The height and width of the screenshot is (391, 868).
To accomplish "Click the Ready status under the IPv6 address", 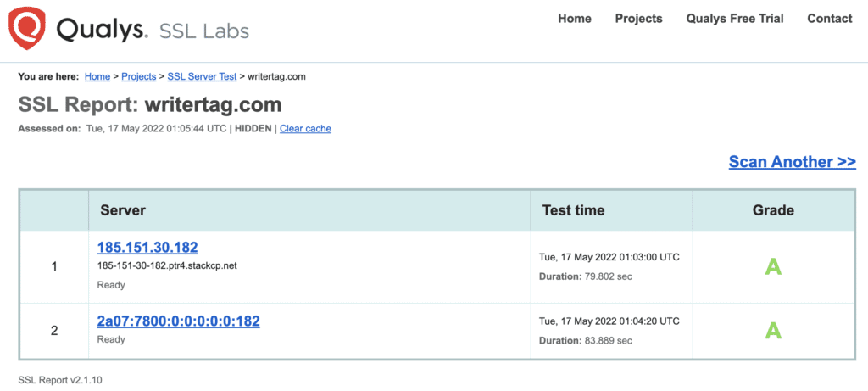I will click(111, 339).
